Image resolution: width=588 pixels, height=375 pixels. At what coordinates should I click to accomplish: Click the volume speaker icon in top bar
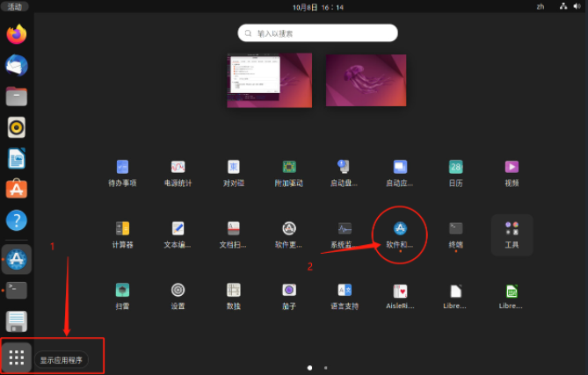pos(577,6)
